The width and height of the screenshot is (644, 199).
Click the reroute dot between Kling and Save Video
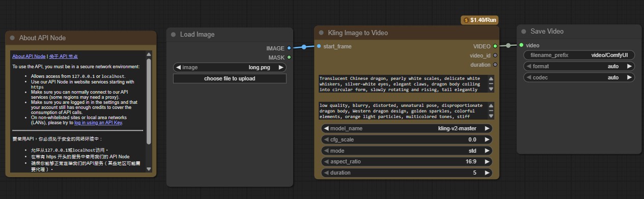[508, 46]
